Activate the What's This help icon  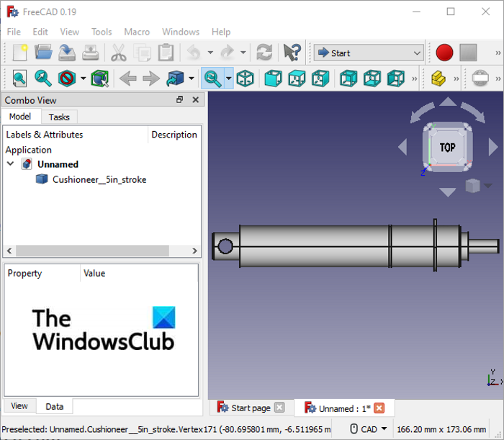click(292, 53)
